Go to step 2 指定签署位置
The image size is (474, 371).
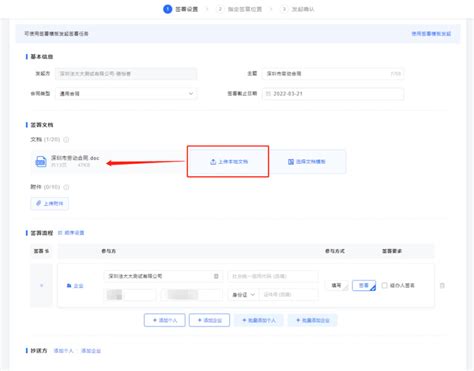240,9
